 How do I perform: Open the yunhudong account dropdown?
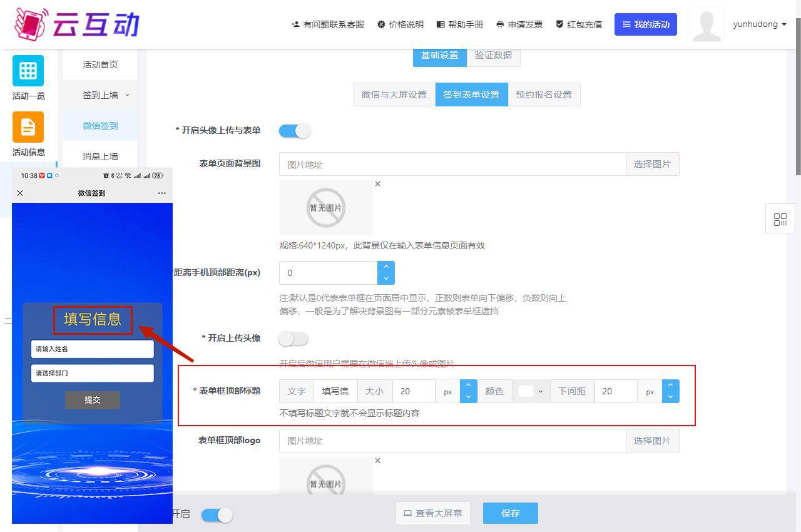coord(760,24)
